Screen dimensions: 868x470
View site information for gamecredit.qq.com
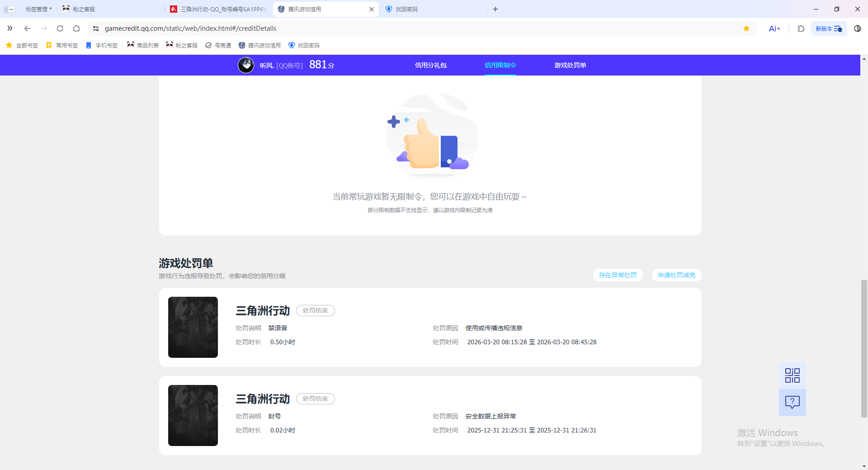pos(96,28)
